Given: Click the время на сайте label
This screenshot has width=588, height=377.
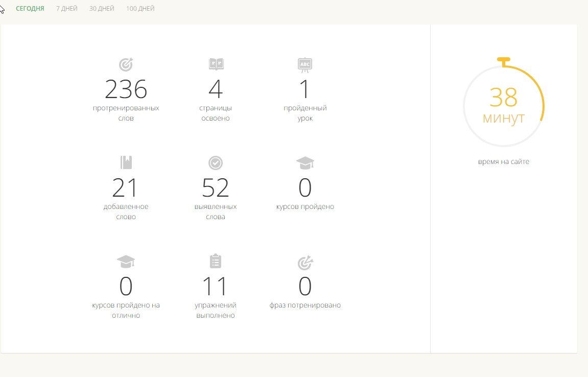Looking at the screenshot, I should click(x=503, y=162).
